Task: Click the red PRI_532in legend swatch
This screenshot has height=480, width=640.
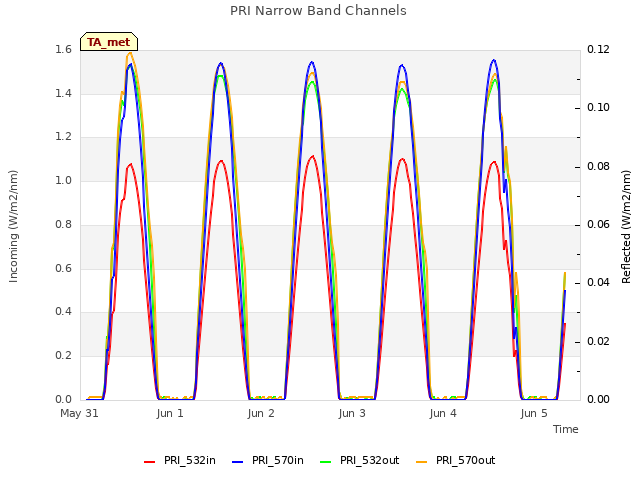Action: pos(149,462)
